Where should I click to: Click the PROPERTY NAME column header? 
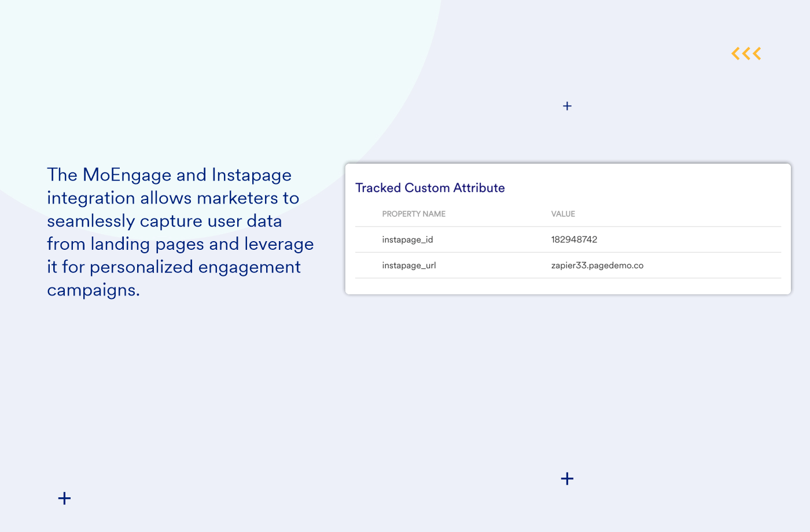pos(414,214)
